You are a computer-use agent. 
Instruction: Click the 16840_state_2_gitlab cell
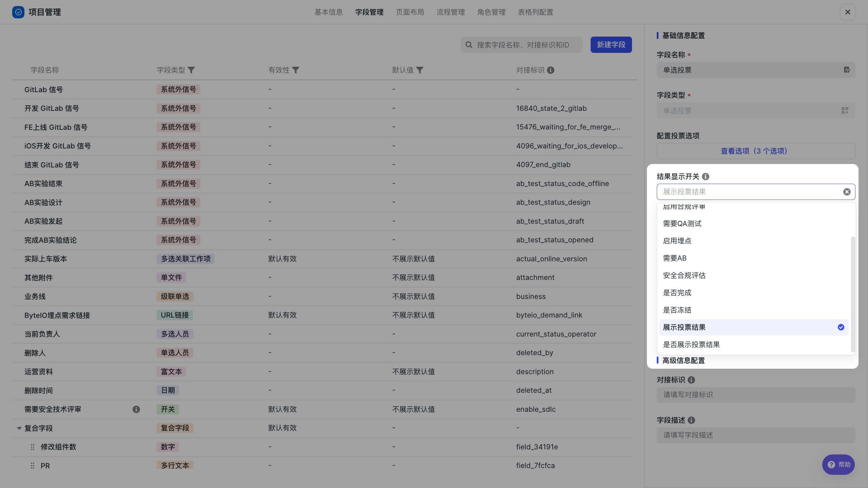[x=551, y=108]
